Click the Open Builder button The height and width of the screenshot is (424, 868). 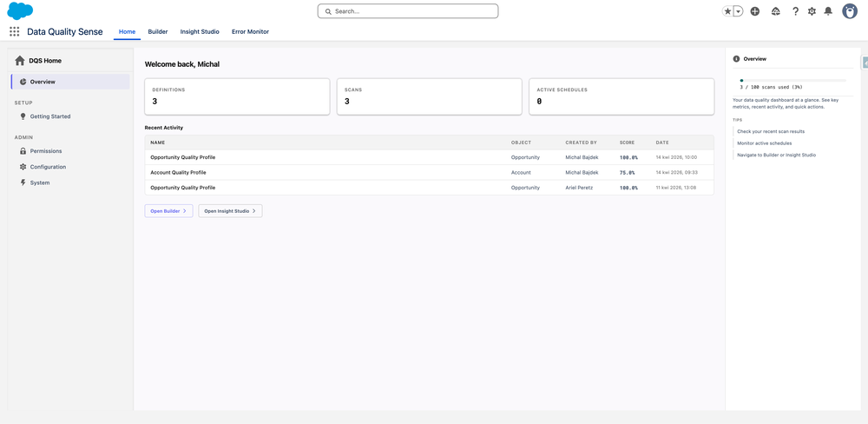[169, 211]
